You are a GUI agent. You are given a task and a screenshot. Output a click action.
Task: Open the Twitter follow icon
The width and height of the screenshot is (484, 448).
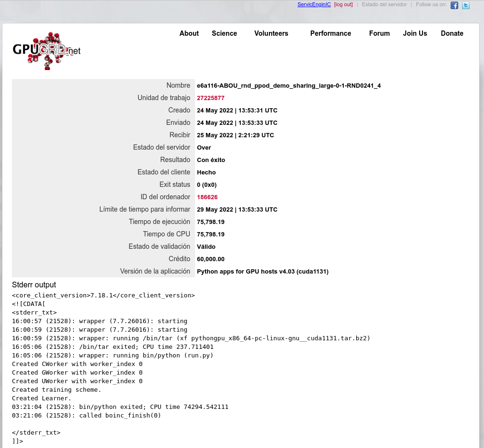[466, 5]
